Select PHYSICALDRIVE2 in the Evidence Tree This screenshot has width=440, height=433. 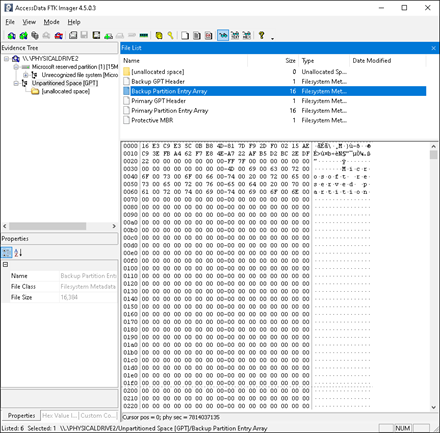50,59
